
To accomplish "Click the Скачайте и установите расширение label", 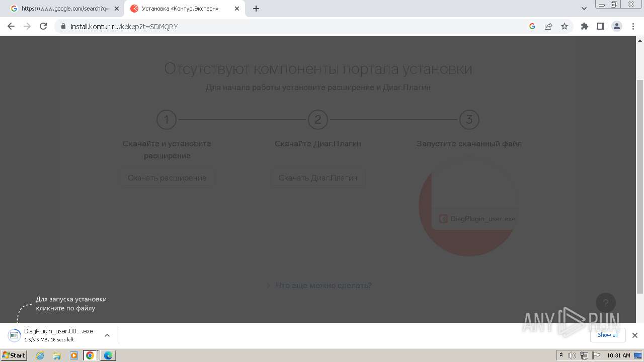I will pos(167,150).
